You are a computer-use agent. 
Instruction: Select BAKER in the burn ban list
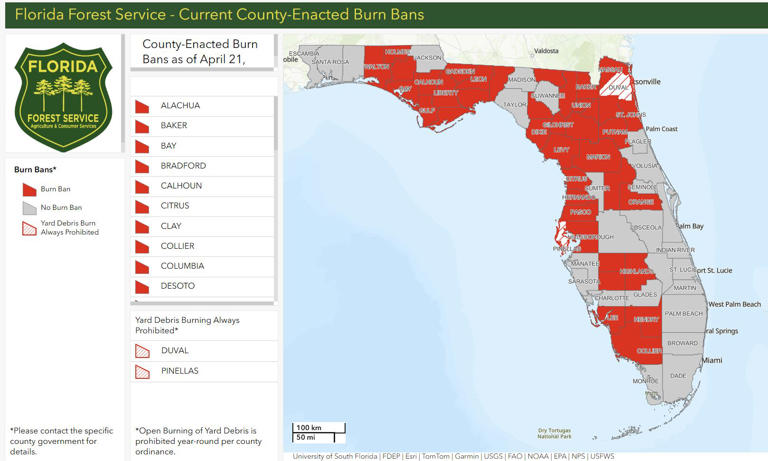(x=202, y=126)
